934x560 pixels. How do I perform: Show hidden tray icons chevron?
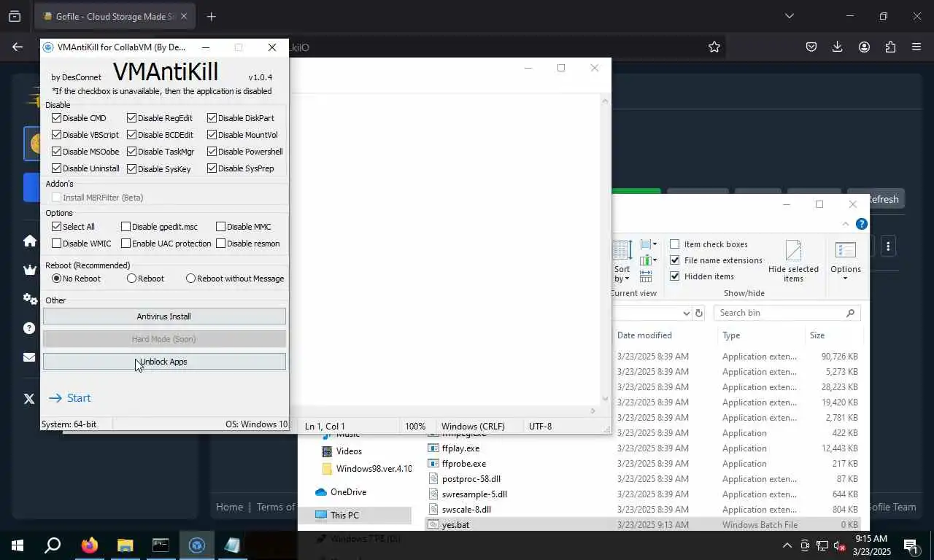pyautogui.click(x=787, y=545)
